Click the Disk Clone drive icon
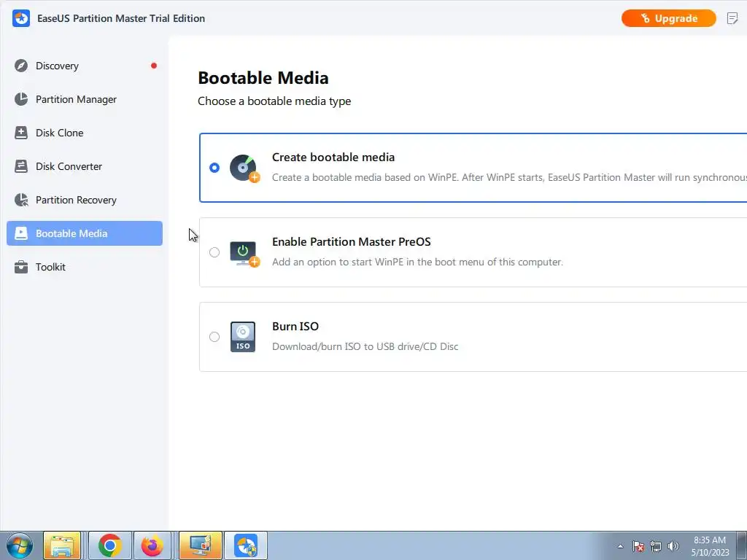747x560 pixels. [x=21, y=133]
